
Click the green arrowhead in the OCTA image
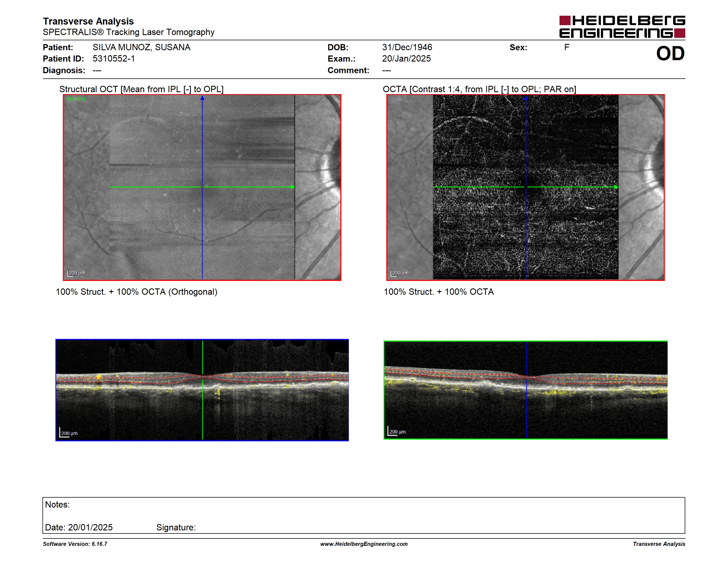616,187
